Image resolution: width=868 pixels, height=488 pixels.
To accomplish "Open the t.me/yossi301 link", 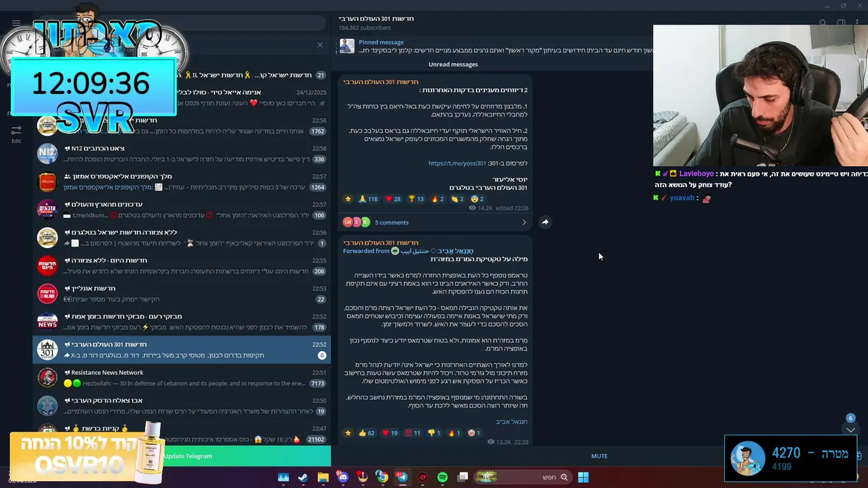I will point(457,163).
